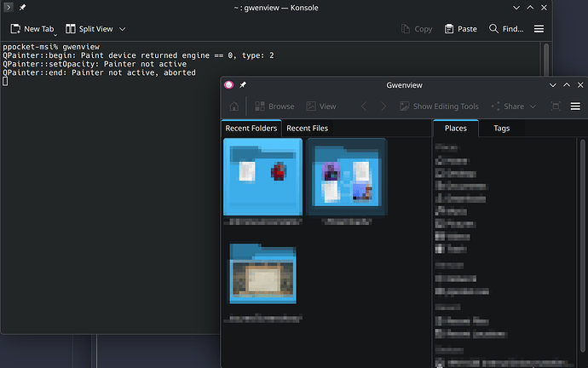Screen dimensions: 588x368
Task: Go to previous image arrow
Action: click(364, 106)
